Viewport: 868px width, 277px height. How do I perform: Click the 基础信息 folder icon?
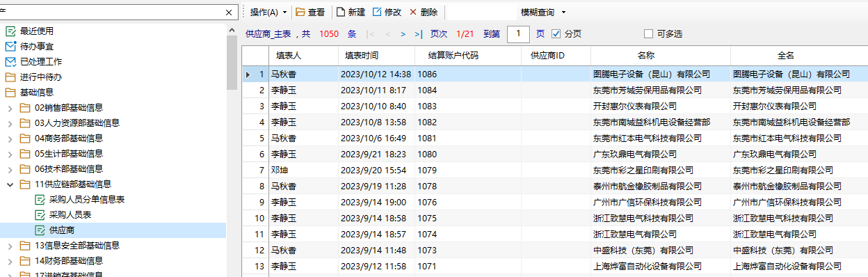[10, 93]
